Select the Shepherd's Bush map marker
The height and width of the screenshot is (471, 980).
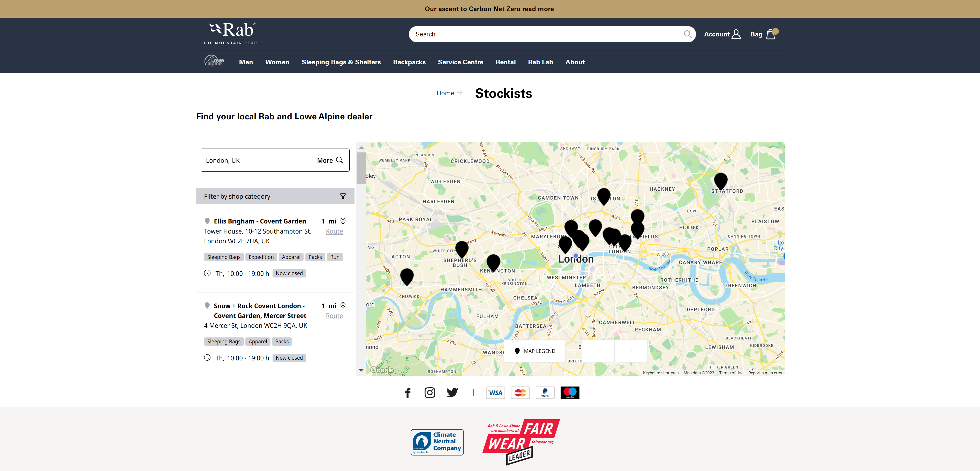[462, 249]
